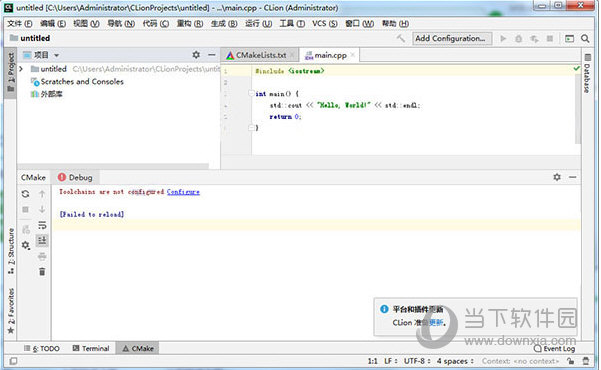Open the VCS (S) menu
This screenshot has width=601, height=370.
tap(325, 23)
